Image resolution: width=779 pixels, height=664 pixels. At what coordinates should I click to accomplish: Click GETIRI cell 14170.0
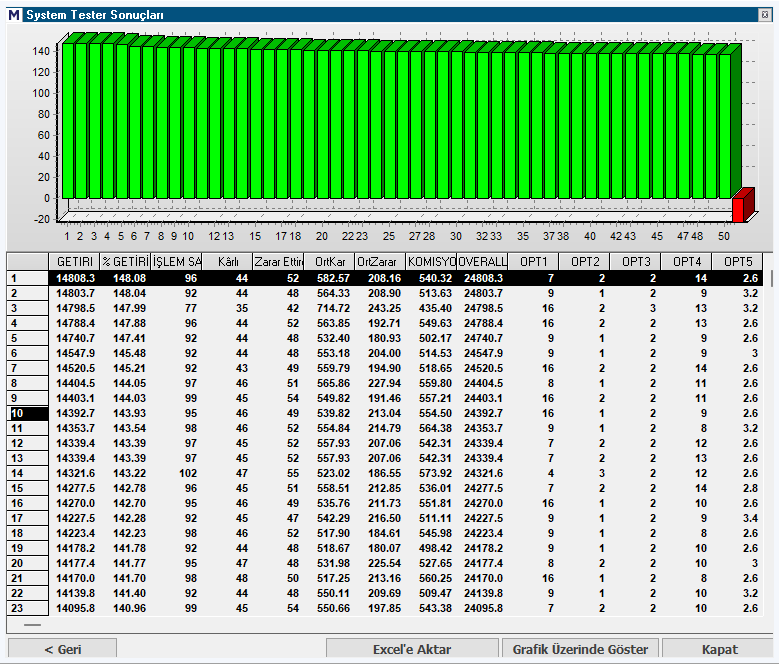click(75, 578)
